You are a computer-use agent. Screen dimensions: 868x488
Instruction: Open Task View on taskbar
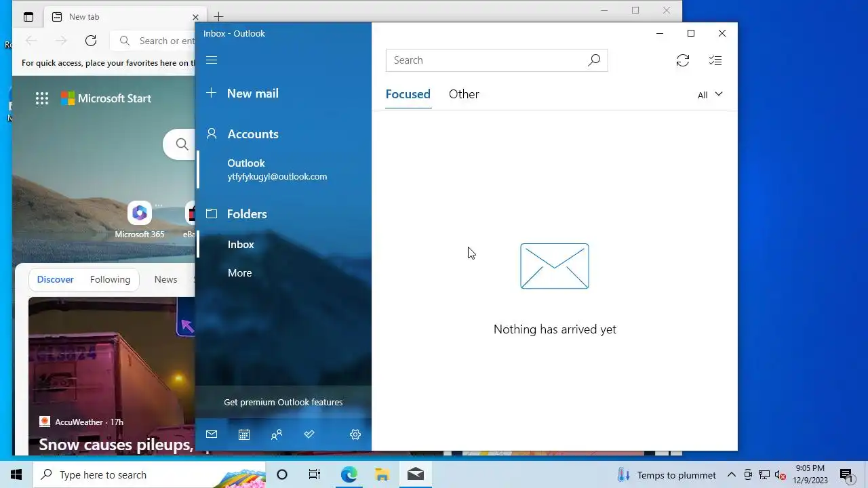click(315, 474)
